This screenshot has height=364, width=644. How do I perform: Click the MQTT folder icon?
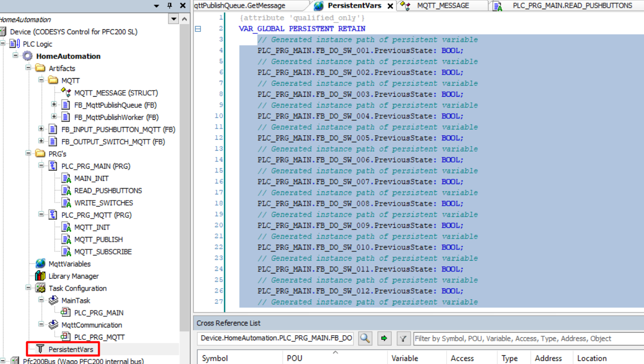point(53,81)
